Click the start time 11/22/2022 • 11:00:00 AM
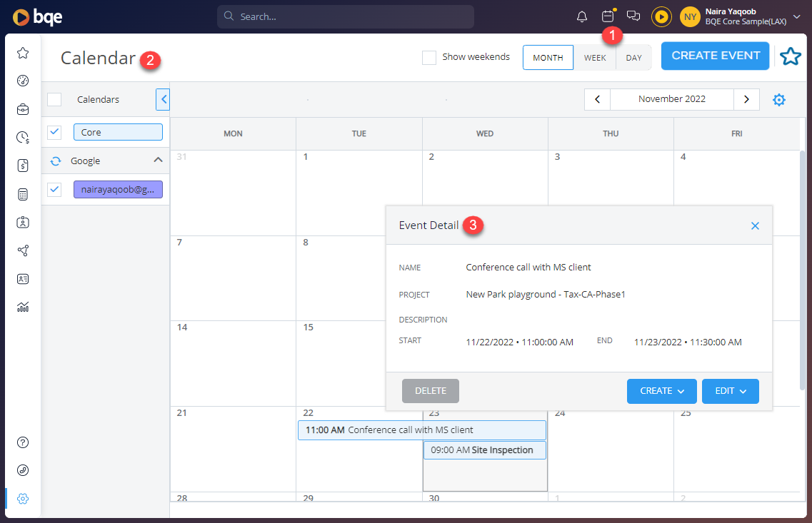Screen dimensions: 812x523 tap(519, 342)
